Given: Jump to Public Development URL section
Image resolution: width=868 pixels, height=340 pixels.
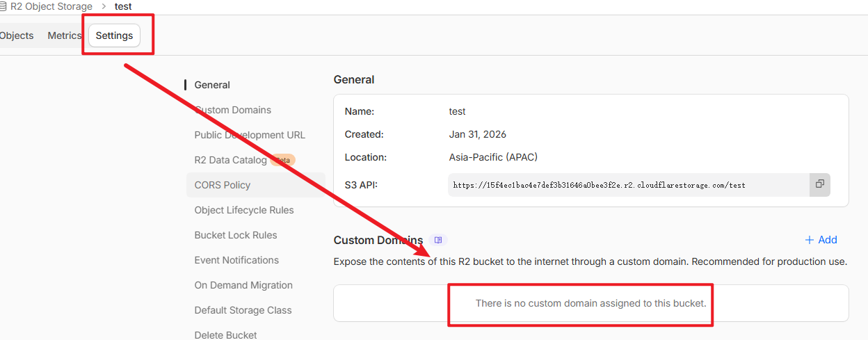Looking at the screenshot, I should [x=250, y=135].
